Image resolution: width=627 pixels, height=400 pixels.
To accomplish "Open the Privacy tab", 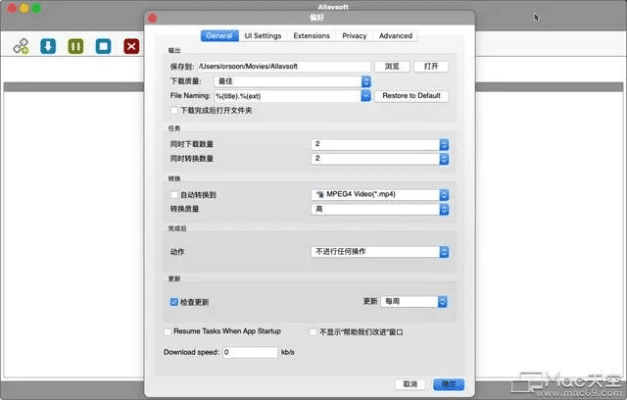I will click(354, 36).
